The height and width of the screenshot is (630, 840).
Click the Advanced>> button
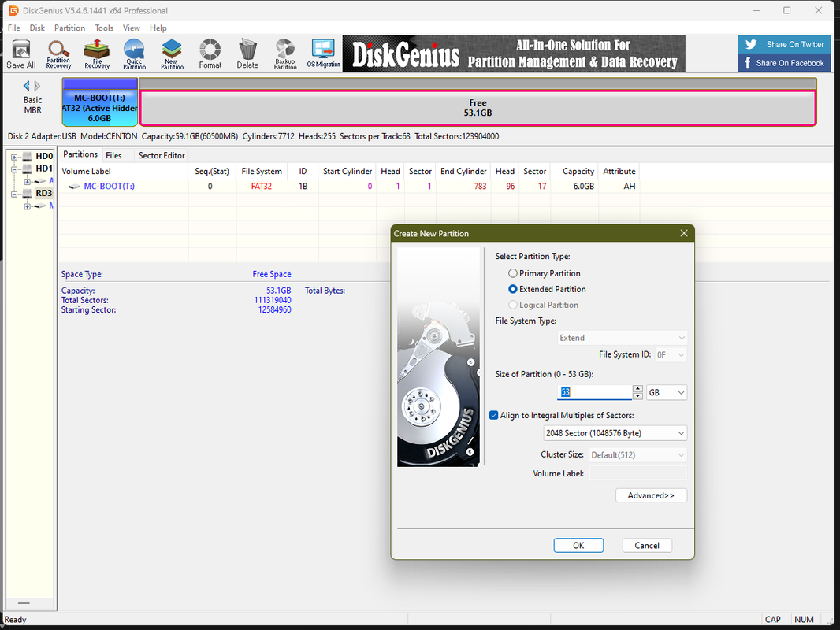651,495
